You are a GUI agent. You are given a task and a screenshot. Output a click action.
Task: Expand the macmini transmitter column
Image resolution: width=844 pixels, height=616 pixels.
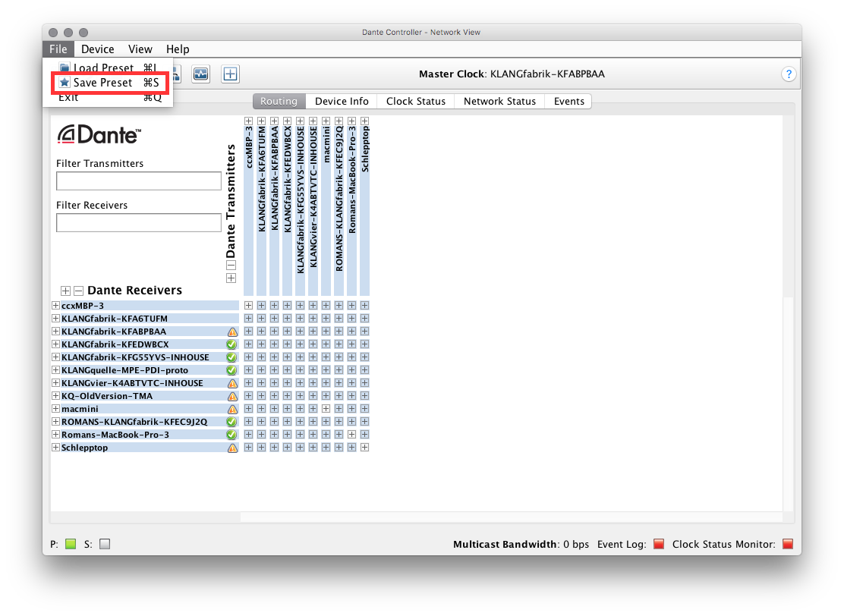(326, 121)
